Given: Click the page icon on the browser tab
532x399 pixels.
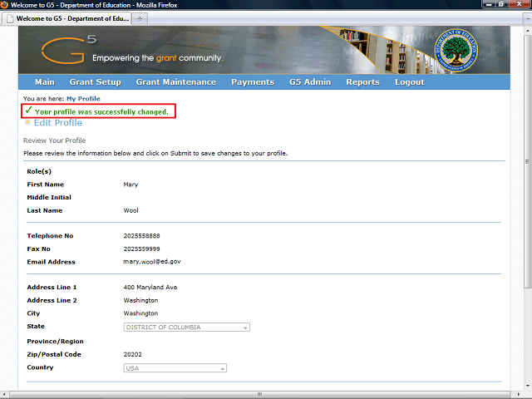Looking at the screenshot, I should [x=10, y=17].
